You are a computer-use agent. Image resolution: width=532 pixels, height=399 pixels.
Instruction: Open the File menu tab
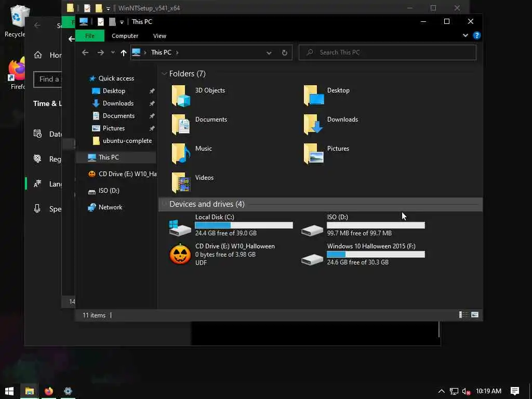tap(90, 36)
